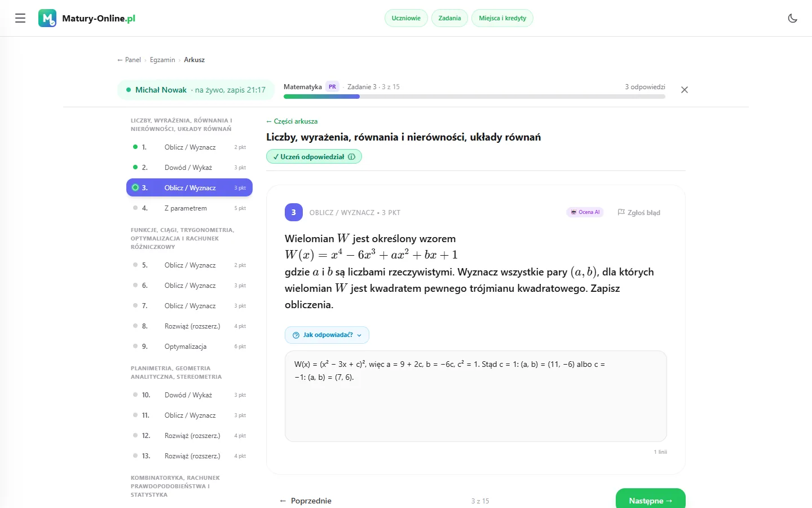This screenshot has height=508, width=812.
Task: Select task 3 Oblicz / Wyznacz
Action: click(x=189, y=188)
